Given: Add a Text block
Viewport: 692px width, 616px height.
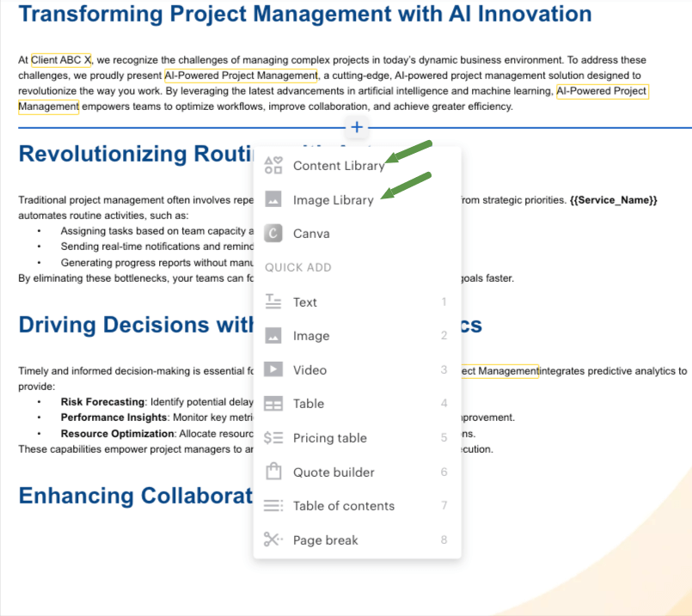Looking at the screenshot, I should (357, 302).
